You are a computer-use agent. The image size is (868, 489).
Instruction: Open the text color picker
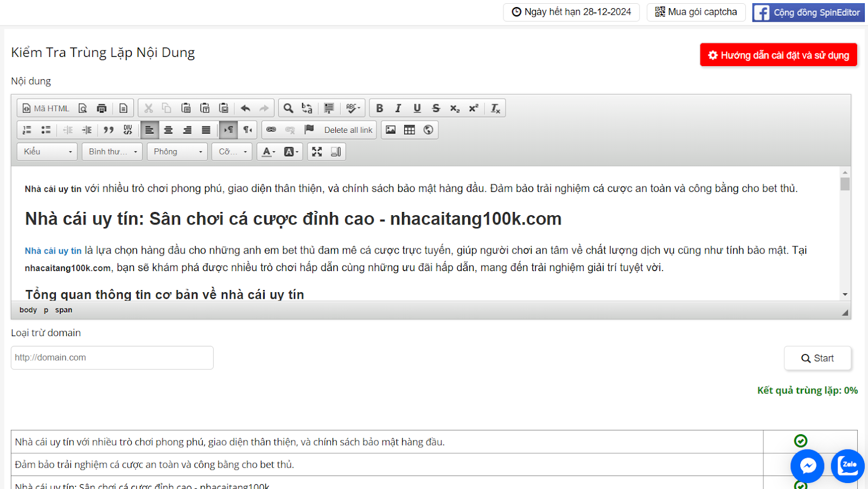(269, 152)
